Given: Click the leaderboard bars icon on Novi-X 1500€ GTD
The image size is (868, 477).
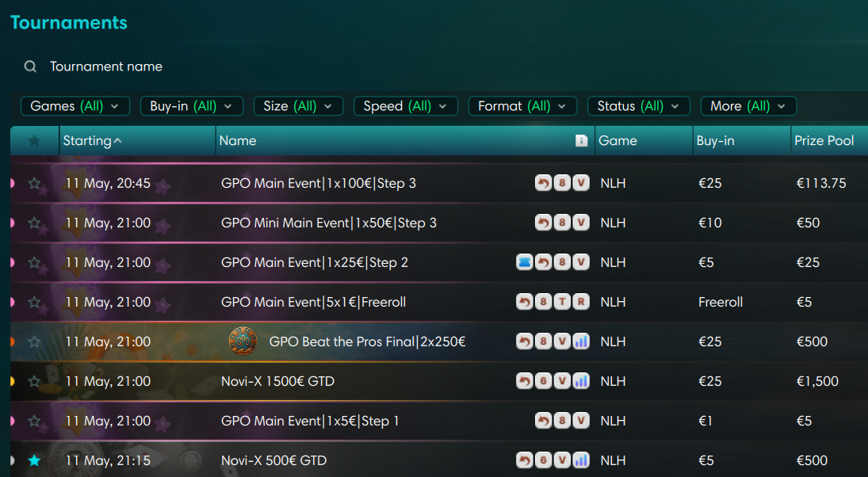Looking at the screenshot, I should pos(581,381).
